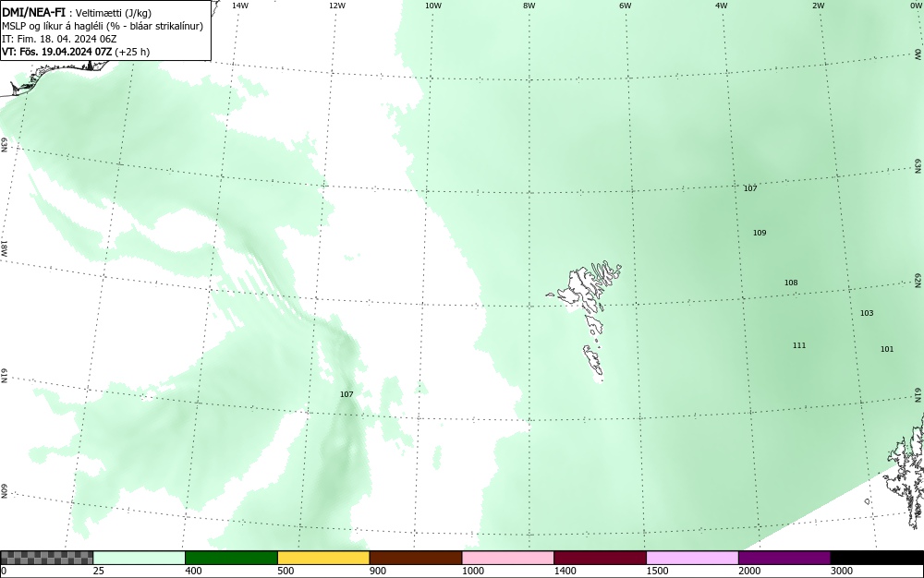This screenshot has width=924, height=578.
Task: Click the '109' value on the map
Action: pyautogui.click(x=760, y=233)
